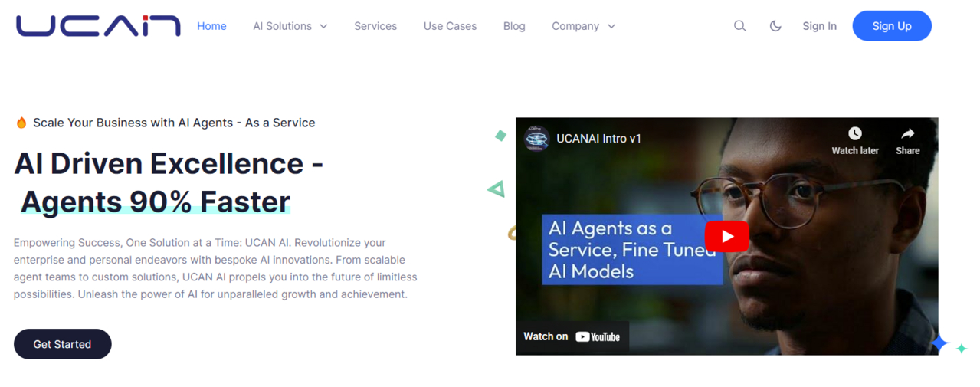Click the Empowering Success paragraph
This screenshot has width=980, height=387.
215,268
